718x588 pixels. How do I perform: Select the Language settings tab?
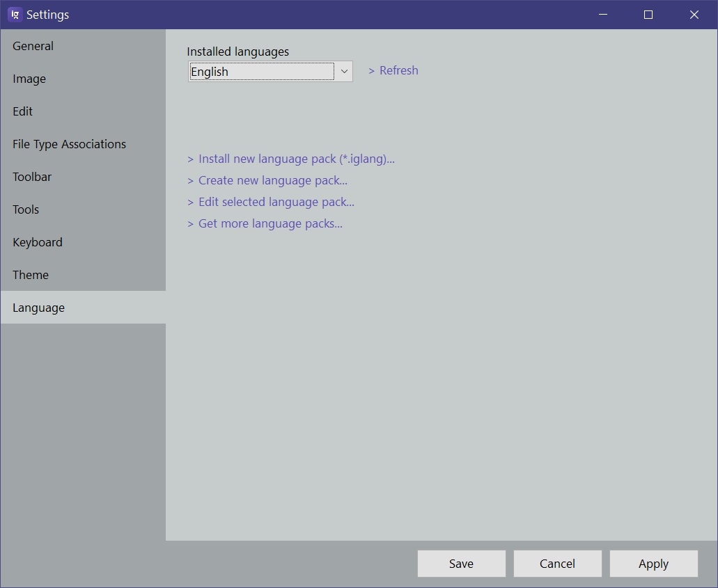[83, 308]
